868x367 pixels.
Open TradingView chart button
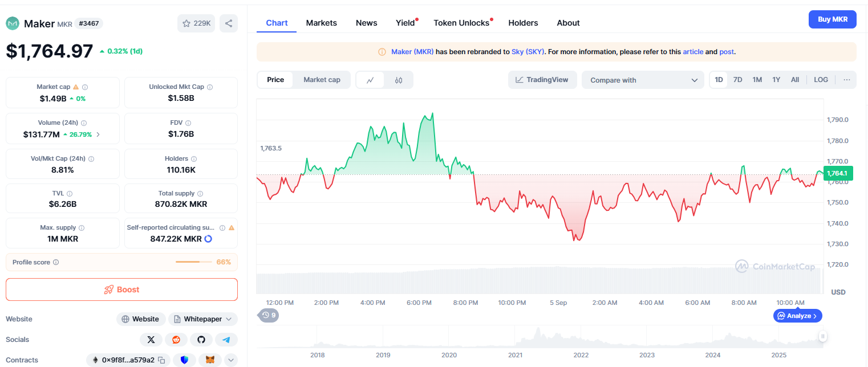point(542,80)
